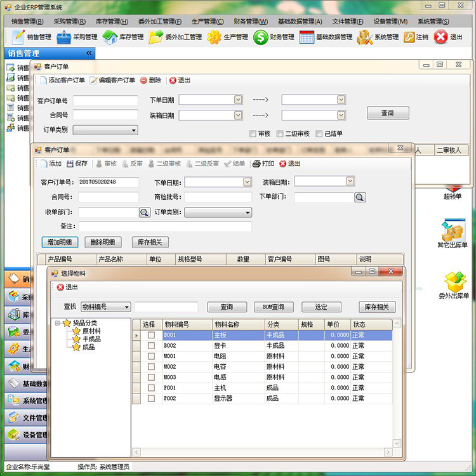Open 其它出库单 desktop icon
This screenshot has width=476, height=476.
[x=453, y=233]
